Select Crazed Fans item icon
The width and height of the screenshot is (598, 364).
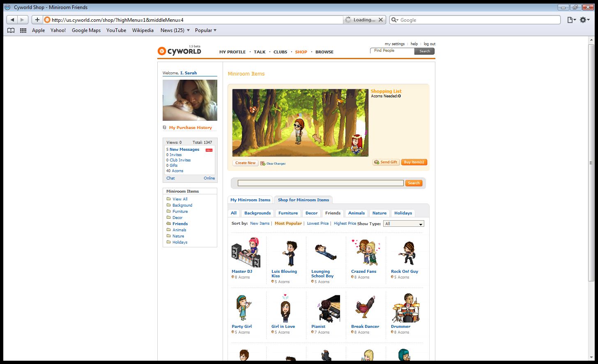(x=366, y=252)
